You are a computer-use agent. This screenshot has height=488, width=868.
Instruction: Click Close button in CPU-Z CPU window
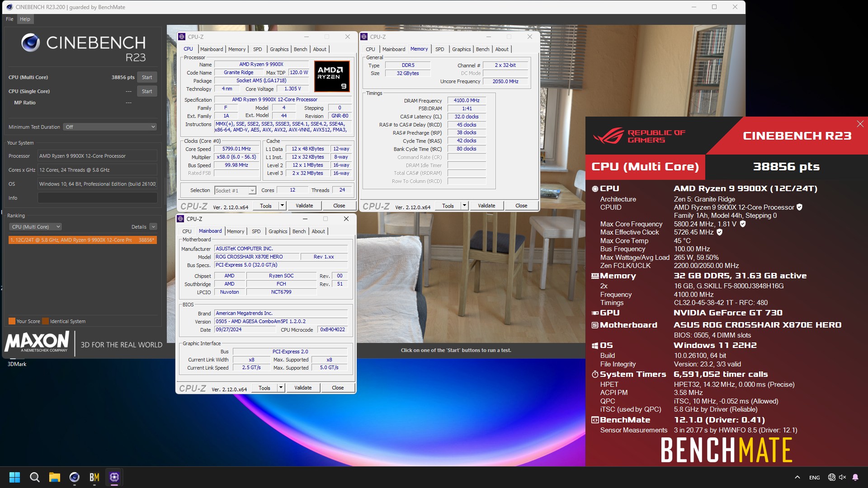click(339, 206)
